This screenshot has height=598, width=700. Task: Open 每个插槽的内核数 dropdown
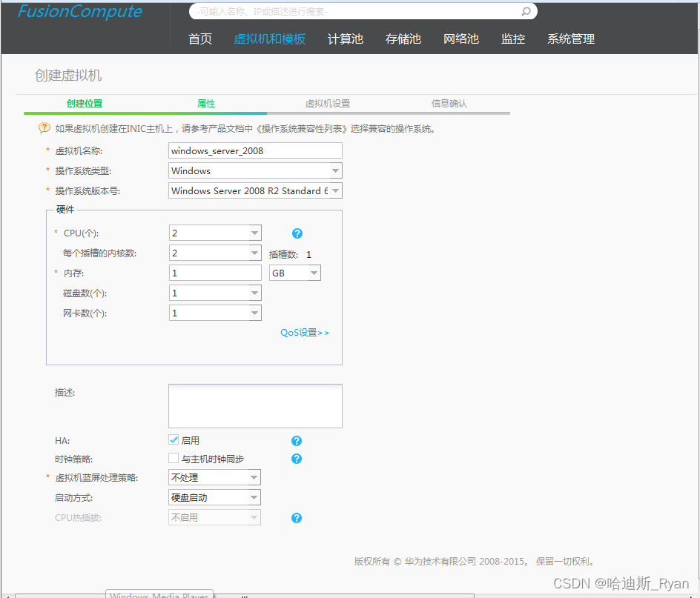click(x=215, y=253)
